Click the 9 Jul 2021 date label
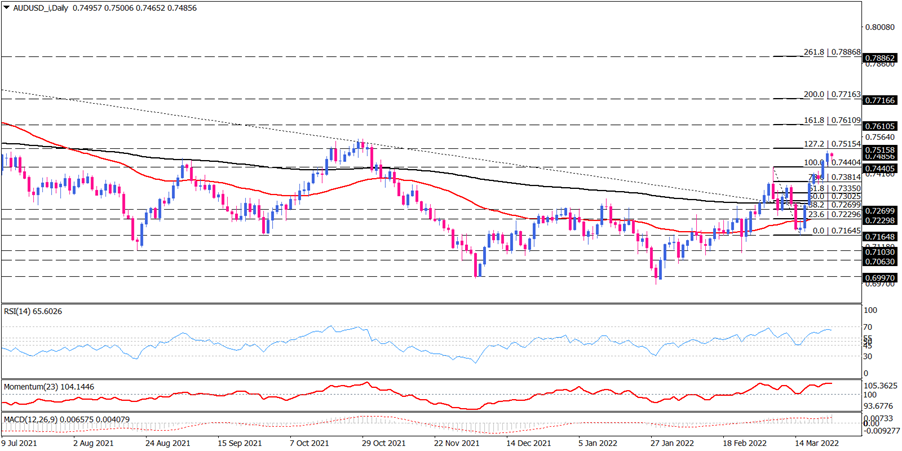The image size is (902, 451). tap(17, 446)
